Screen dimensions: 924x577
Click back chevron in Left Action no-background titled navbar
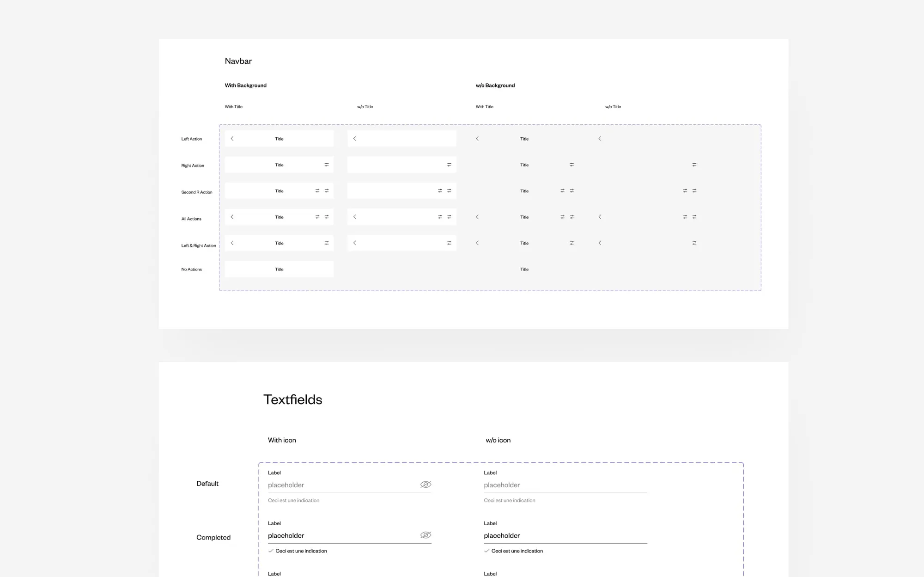coord(477,139)
